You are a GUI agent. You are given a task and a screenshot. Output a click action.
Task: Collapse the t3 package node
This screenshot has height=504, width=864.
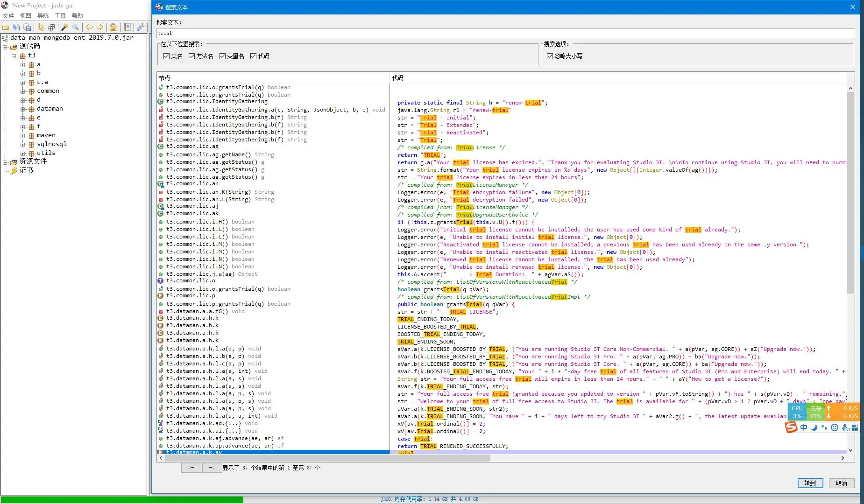(x=14, y=56)
